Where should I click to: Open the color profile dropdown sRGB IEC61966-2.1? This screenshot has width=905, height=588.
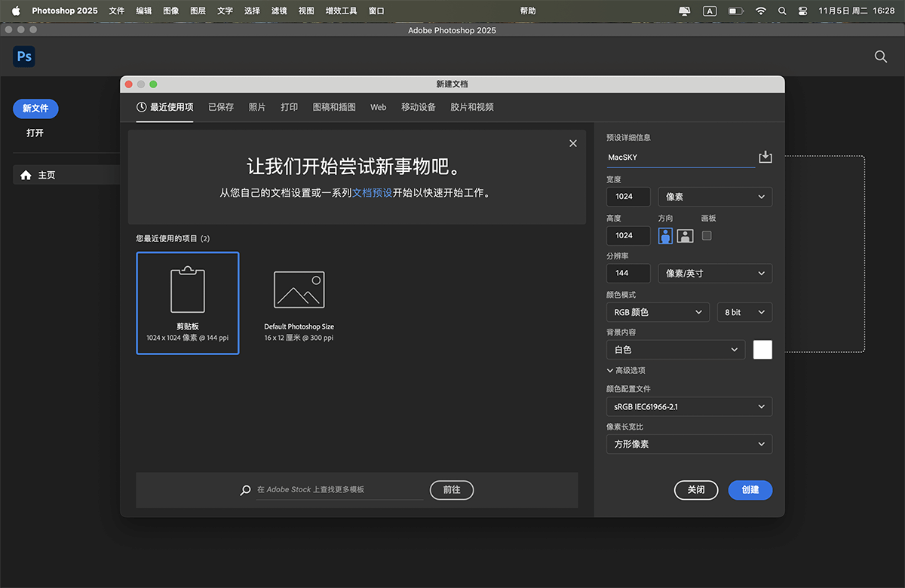point(689,406)
